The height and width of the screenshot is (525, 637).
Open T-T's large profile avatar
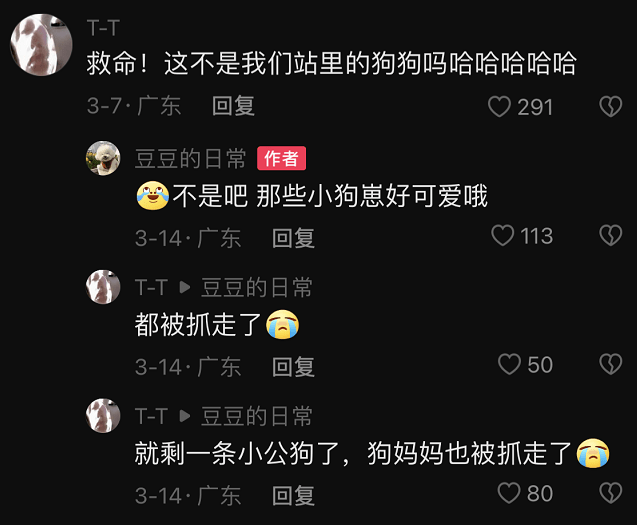(41, 45)
